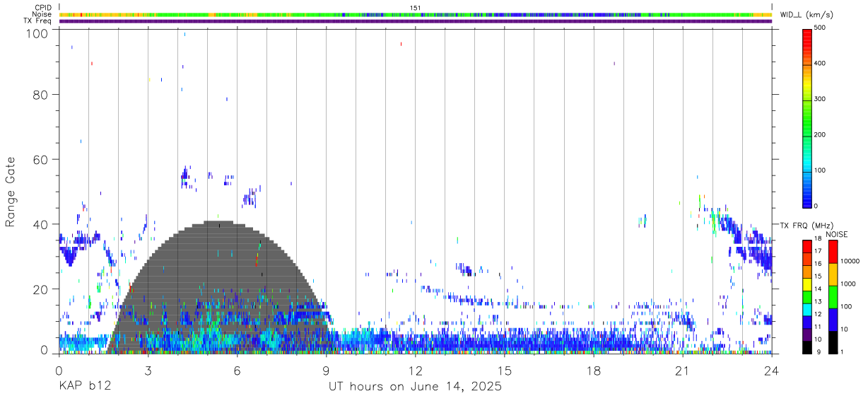868x401 pixels.
Task: Select the TX Freq label at top left
Action: pos(38,21)
